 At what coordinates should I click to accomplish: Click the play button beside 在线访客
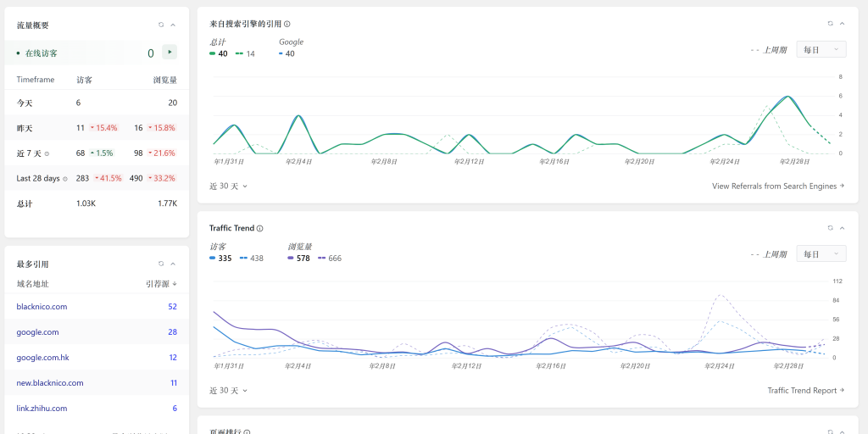pyautogui.click(x=170, y=53)
